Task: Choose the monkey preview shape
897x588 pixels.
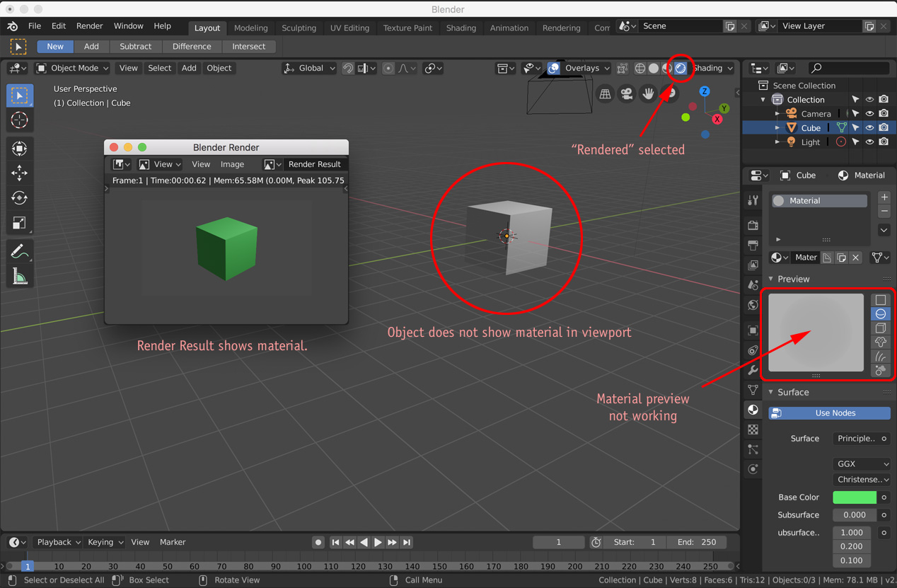Action: click(x=881, y=342)
